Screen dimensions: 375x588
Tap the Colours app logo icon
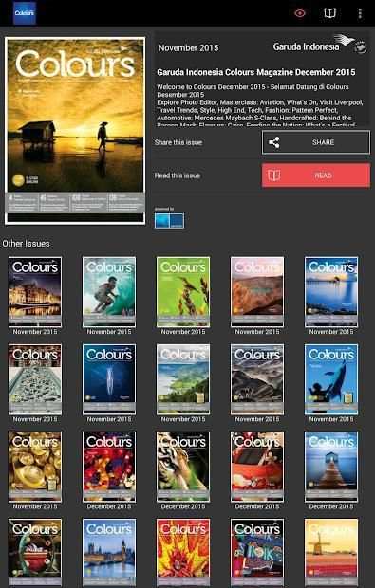point(25,13)
